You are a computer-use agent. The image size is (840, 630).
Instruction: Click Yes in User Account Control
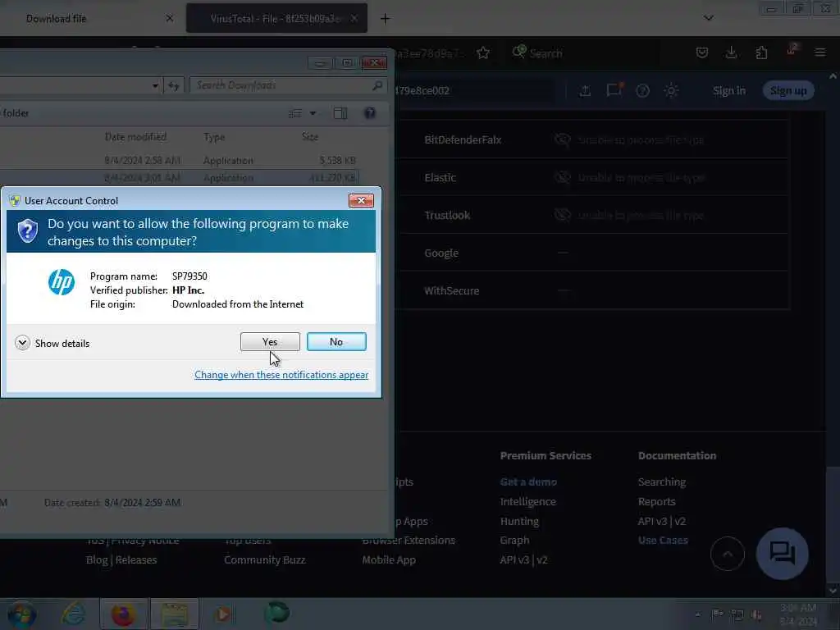click(270, 342)
